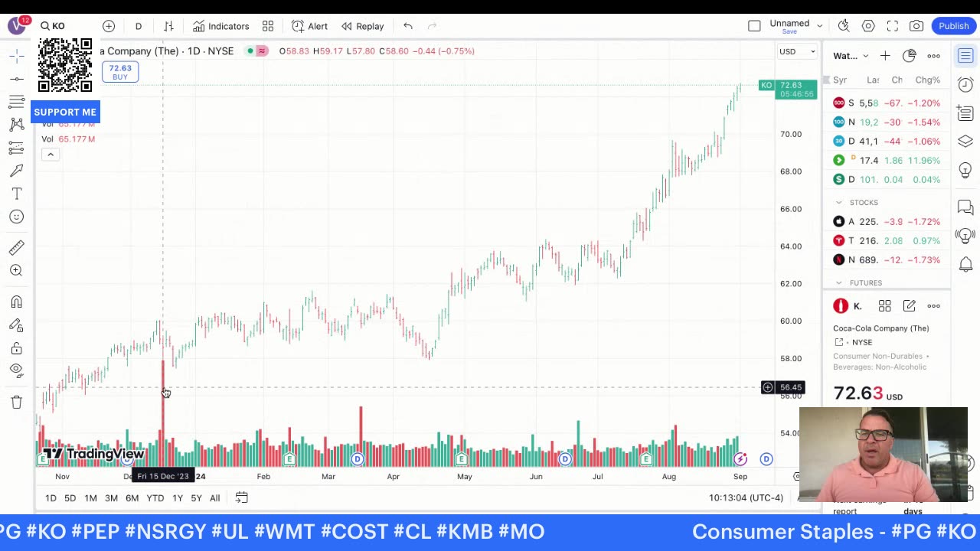Take a chart snapshot with camera
This screenshot has height=551, width=980.
point(916,26)
